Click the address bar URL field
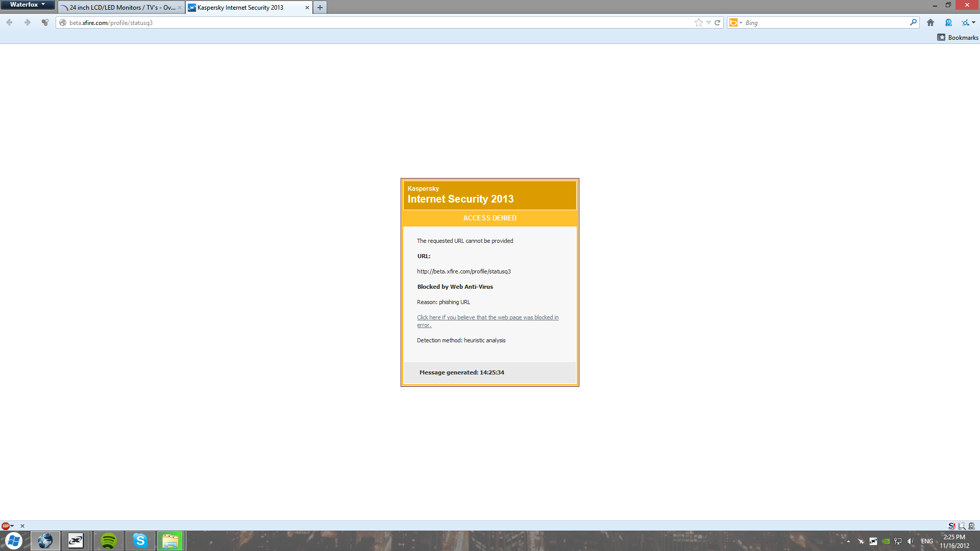This screenshot has width=980, height=551. (378, 22)
